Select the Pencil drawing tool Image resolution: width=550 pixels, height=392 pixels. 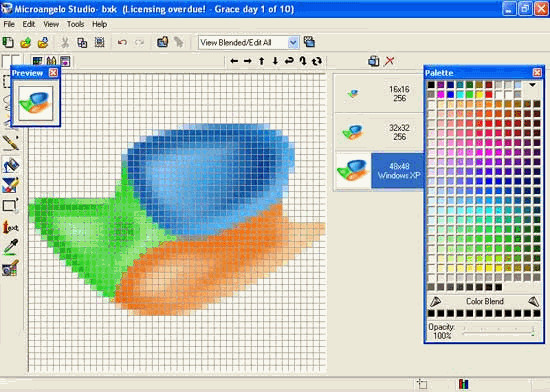[10, 143]
